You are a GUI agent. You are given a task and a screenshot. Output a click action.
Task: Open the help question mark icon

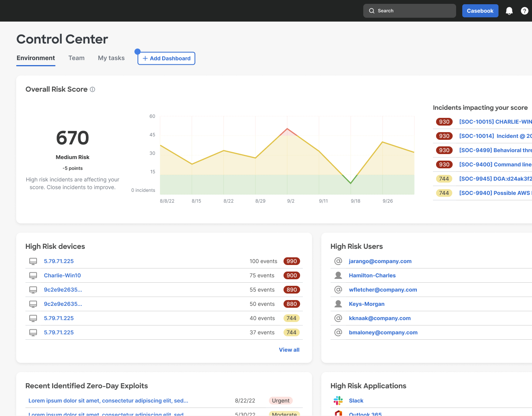tap(525, 11)
